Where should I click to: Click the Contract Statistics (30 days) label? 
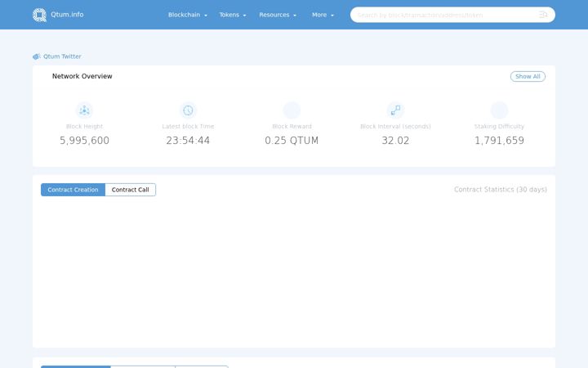click(x=501, y=190)
